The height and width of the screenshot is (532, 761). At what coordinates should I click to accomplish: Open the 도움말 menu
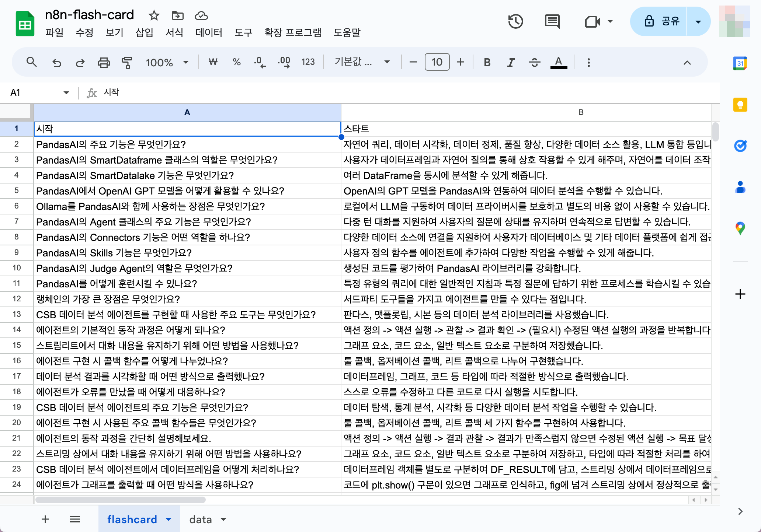(347, 32)
